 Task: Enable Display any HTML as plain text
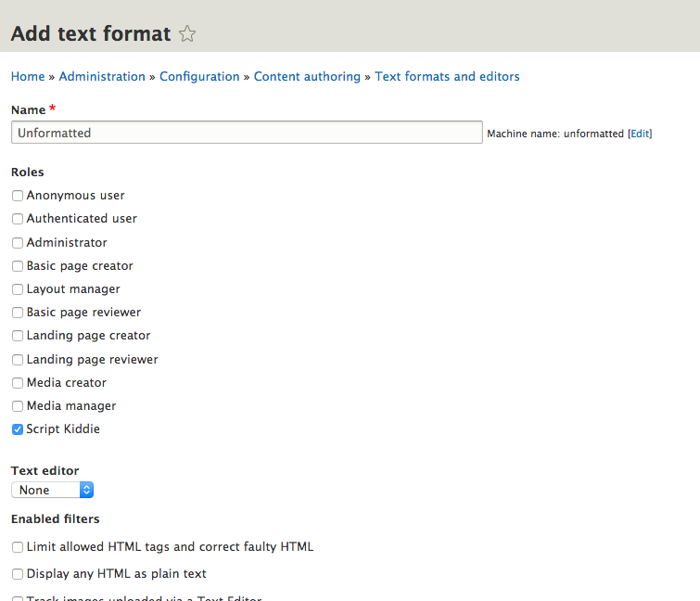[18, 574]
